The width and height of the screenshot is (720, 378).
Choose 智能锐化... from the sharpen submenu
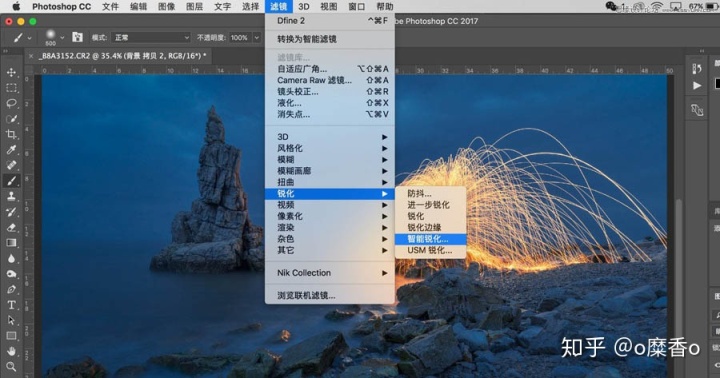tap(430, 239)
